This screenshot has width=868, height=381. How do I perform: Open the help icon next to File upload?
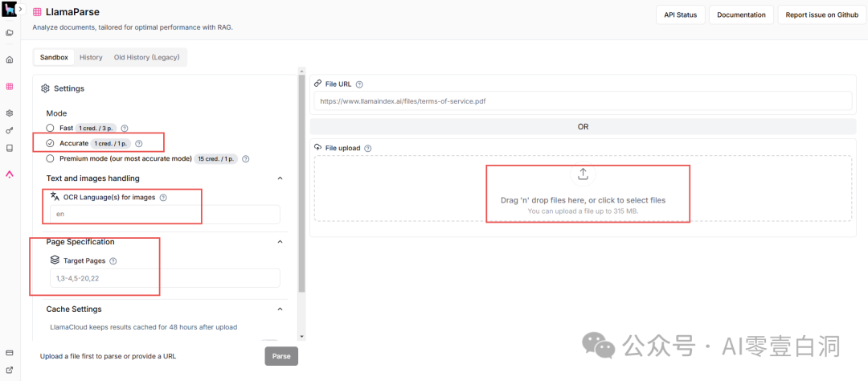tap(368, 148)
